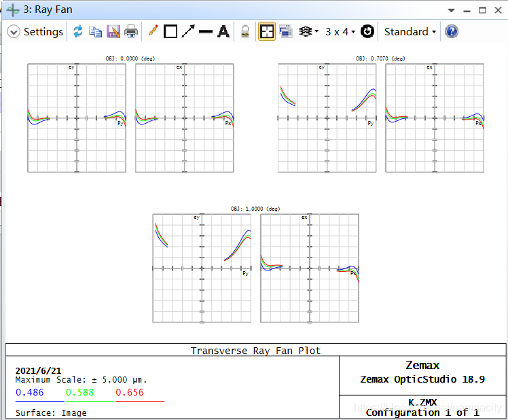Select the line drawing tool
This screenshot has width=508, height=420.
coord(205,32)
